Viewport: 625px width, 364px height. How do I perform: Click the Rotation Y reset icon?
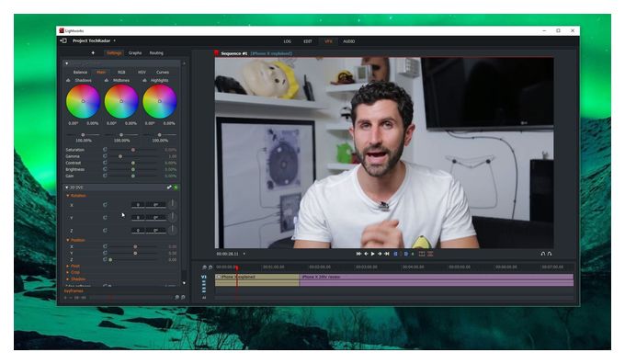click(x=105, y=218)
